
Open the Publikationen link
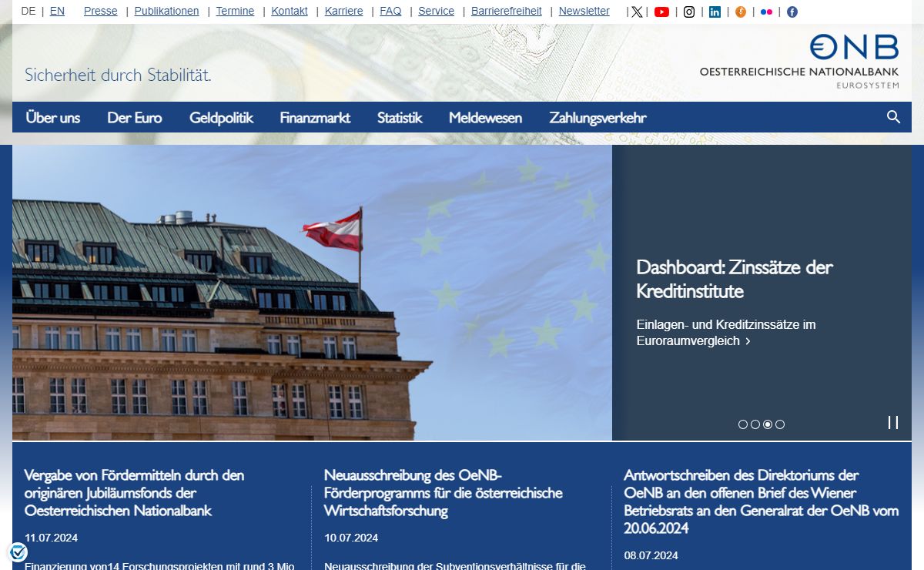(x=166, y=12)
